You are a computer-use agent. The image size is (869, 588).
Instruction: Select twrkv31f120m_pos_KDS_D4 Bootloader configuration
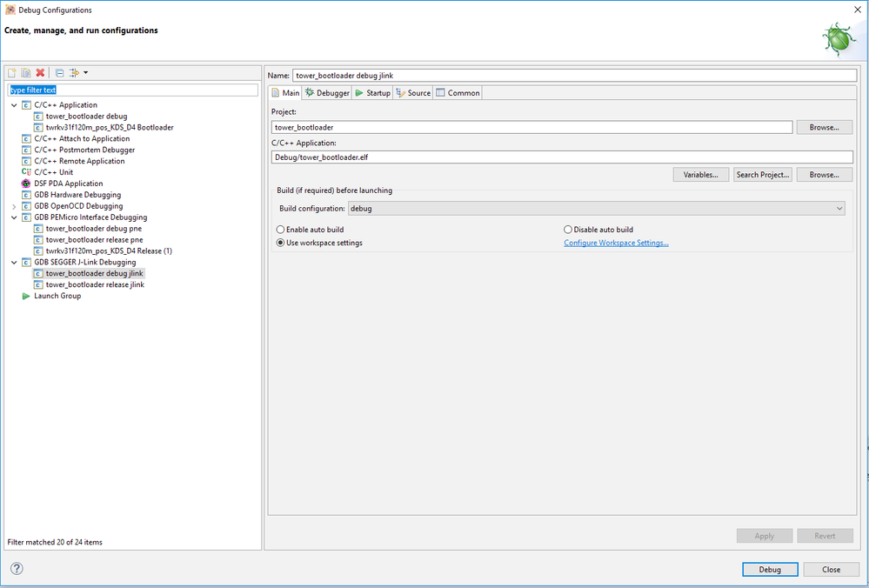[x=110, y=128]
